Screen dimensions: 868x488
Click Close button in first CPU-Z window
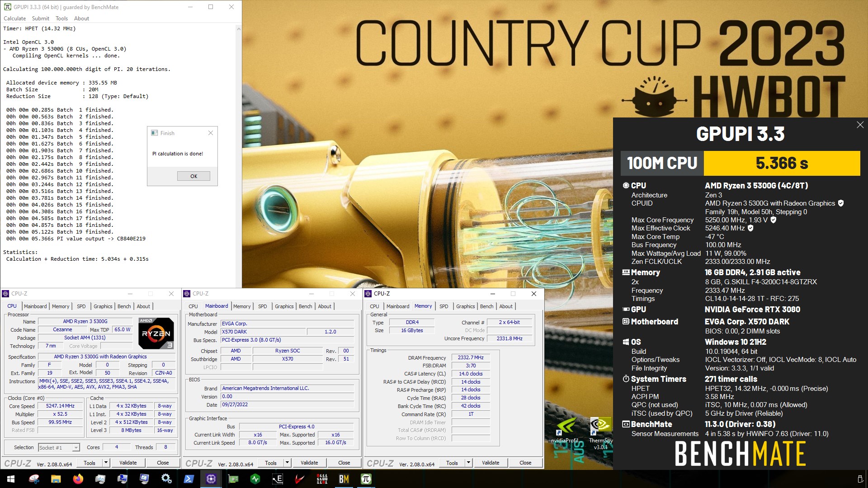tap(163, 463)
